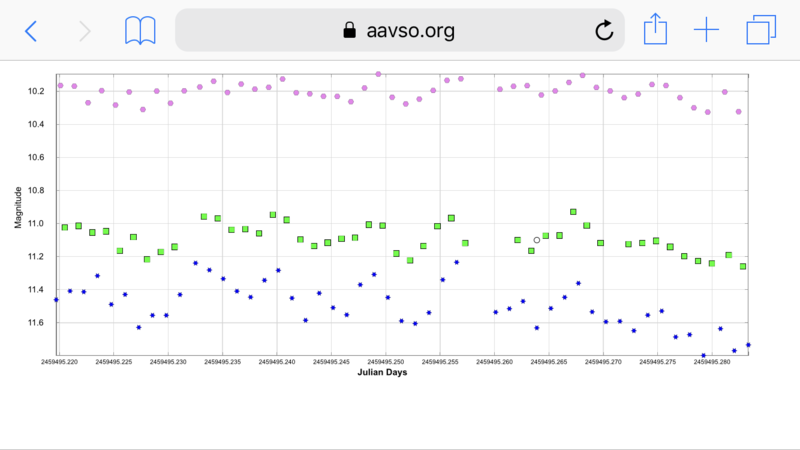Click the 10.2 magnitude axis label
The image size is (800, 450).
(x=36, y=91)
